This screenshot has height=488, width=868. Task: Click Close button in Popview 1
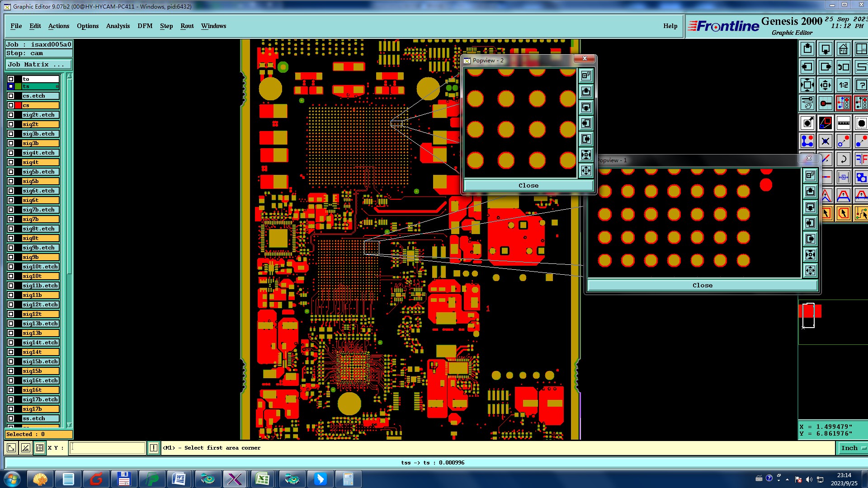[702, 285]
